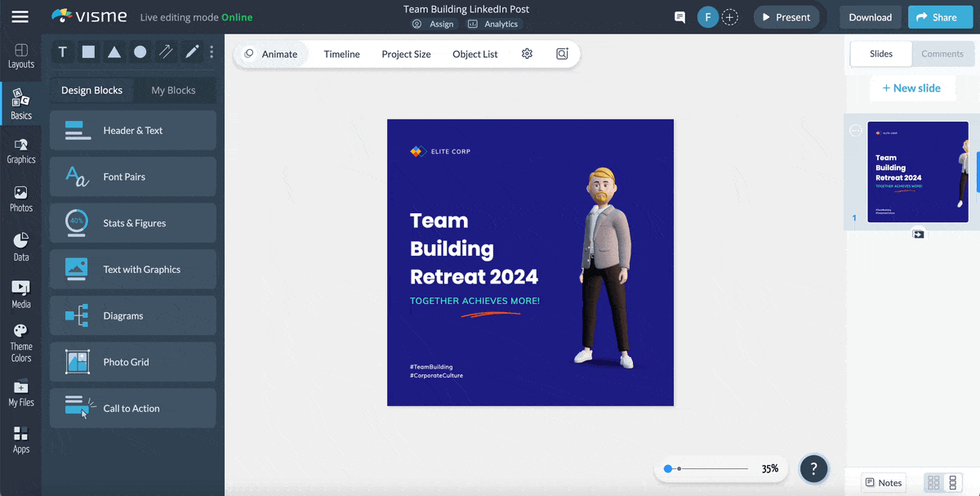Select the Text tool in the shapes toolbar
Screen dimensions: 980x496
(62, 51)
